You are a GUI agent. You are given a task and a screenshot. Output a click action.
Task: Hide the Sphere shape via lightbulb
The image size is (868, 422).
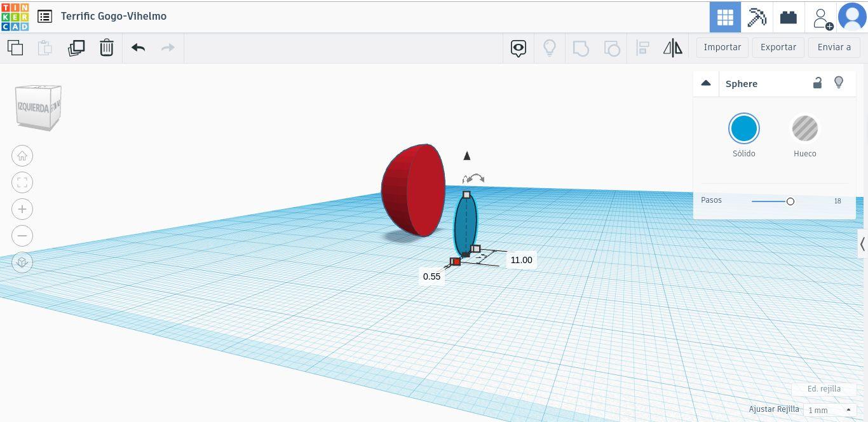[x=839, y=83]
